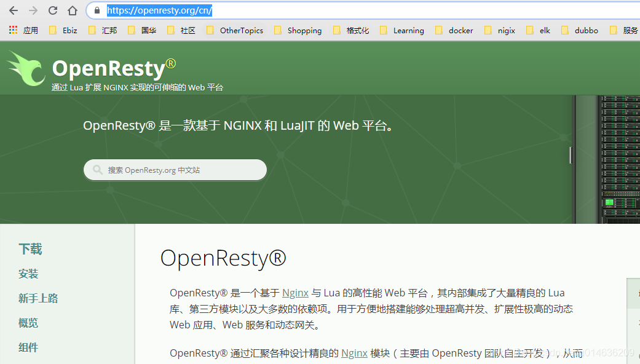The width and height of the screenshot is (640, 364).
Task: Open the Ebiz bookmark folder
Action: [63, 30]
